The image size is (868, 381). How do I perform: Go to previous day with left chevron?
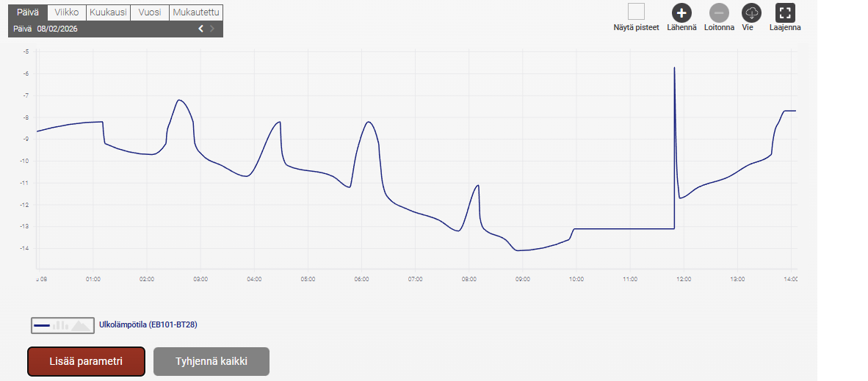[x=200, y=29]
